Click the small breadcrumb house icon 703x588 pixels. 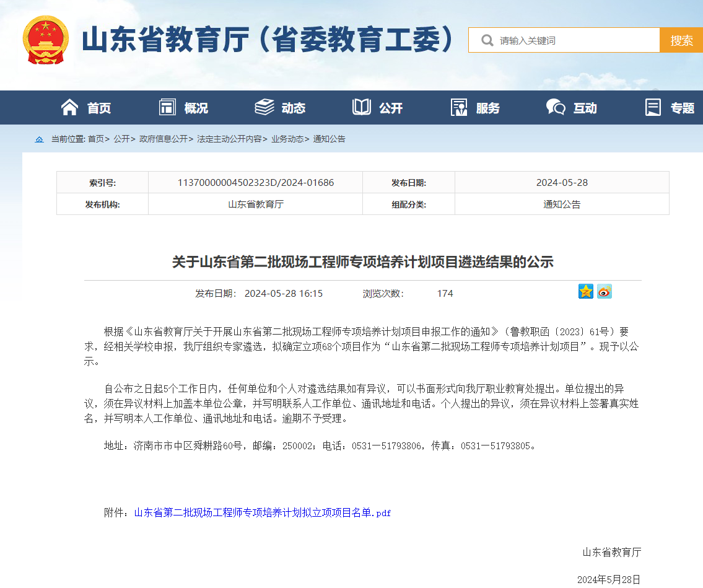(40, 139)
